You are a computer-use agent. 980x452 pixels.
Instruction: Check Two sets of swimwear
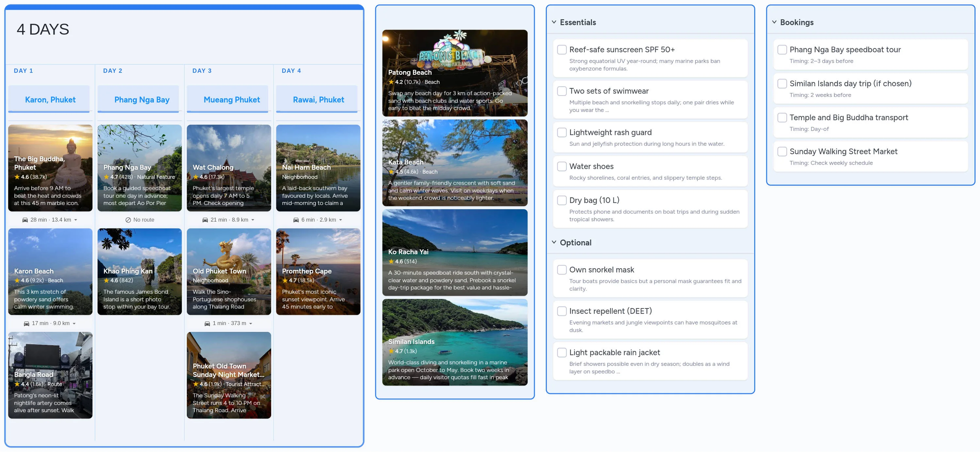tap(562, 91)
